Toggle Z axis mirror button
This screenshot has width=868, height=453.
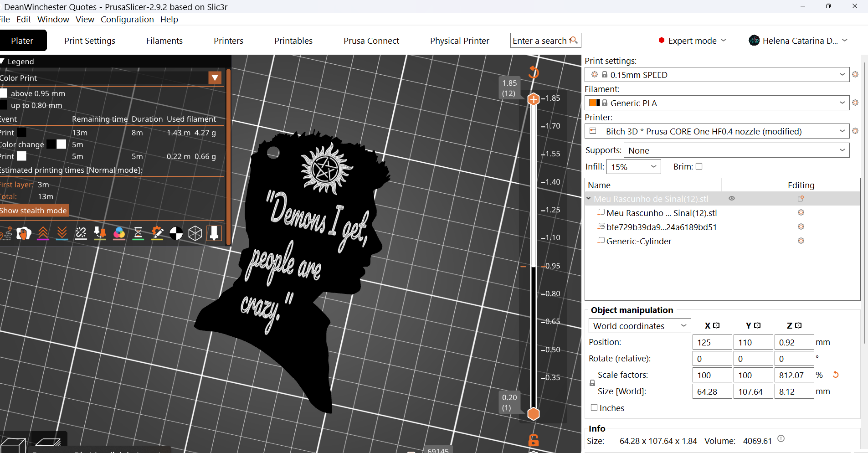point(798,325)
